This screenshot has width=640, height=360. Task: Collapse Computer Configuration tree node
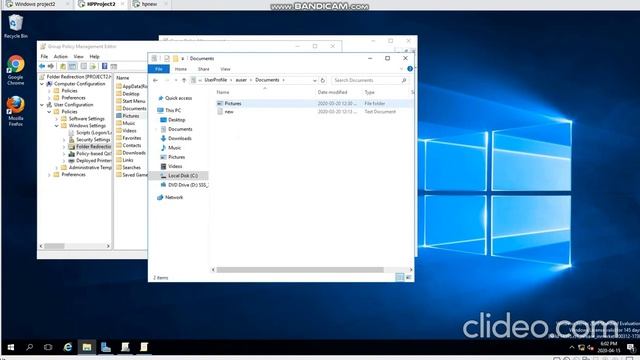click(42, 84)
